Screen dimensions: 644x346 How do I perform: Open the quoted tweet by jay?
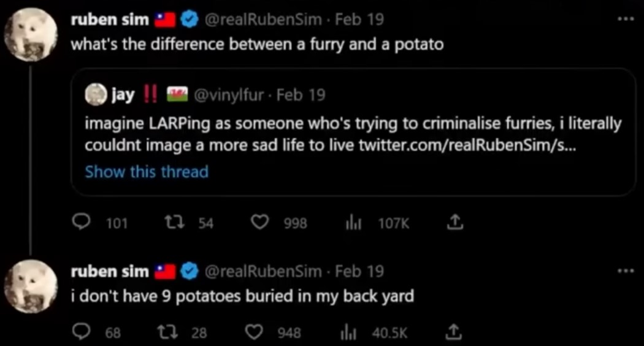pos(354,132)
